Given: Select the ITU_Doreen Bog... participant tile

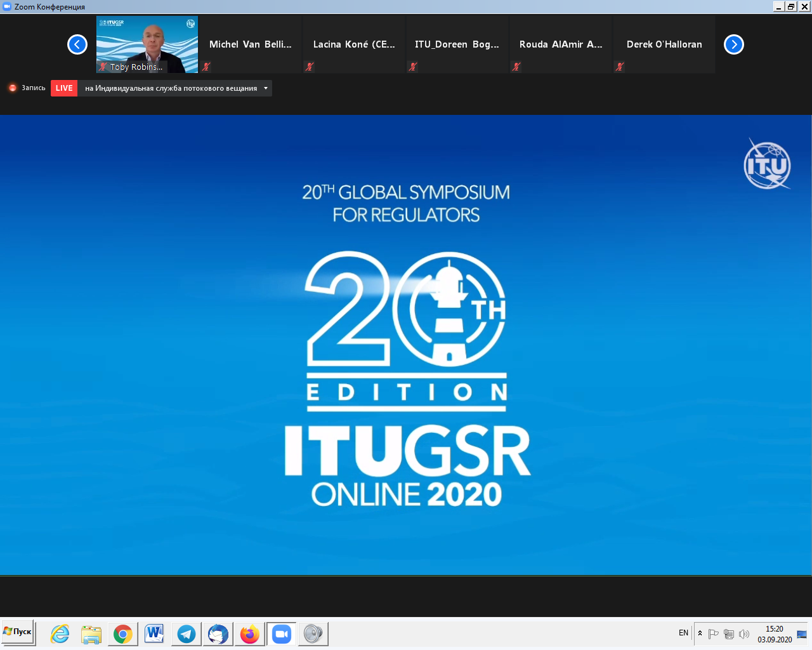Looking at the screenshot, I should click(x=457, y=44).
